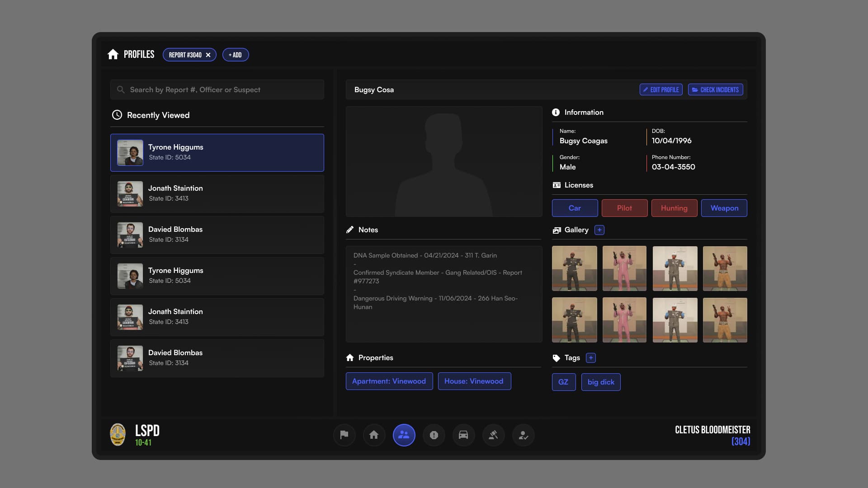Toggle the Weapon license
This screenshot has height=488, width=868.
[724, 208]
